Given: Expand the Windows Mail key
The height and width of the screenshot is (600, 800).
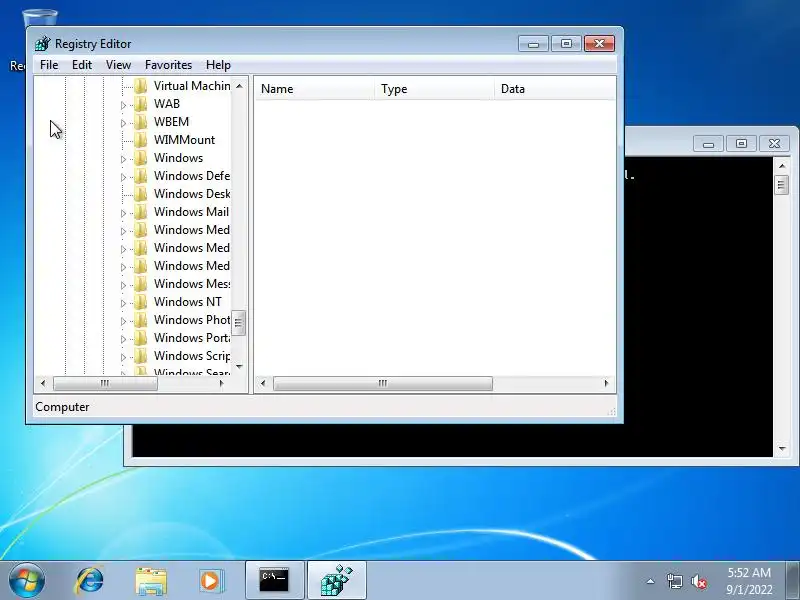Looking at the screenshot, I should click(123, 213).
